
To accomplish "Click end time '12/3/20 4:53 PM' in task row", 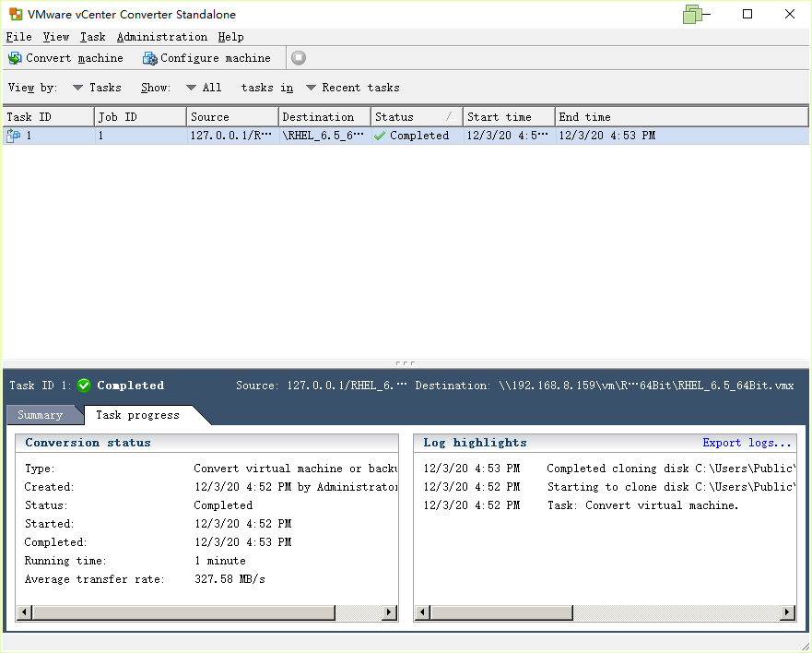I will (x=607, y=136).
